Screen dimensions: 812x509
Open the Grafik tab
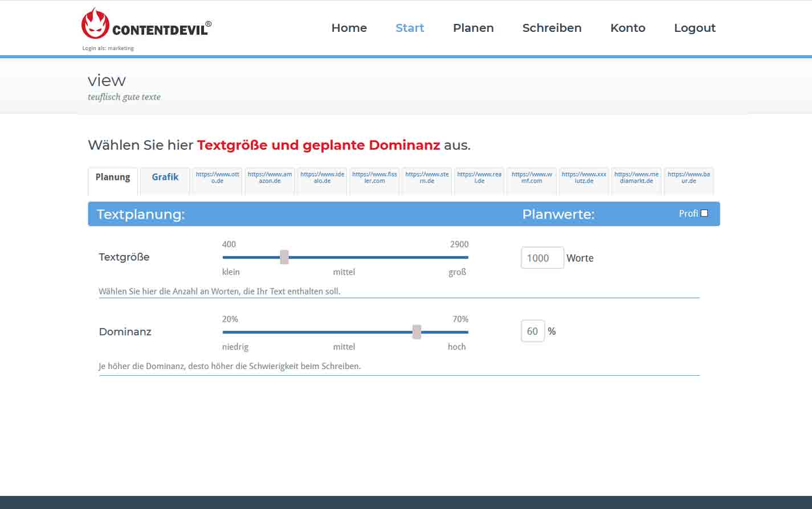coord(165,178)
